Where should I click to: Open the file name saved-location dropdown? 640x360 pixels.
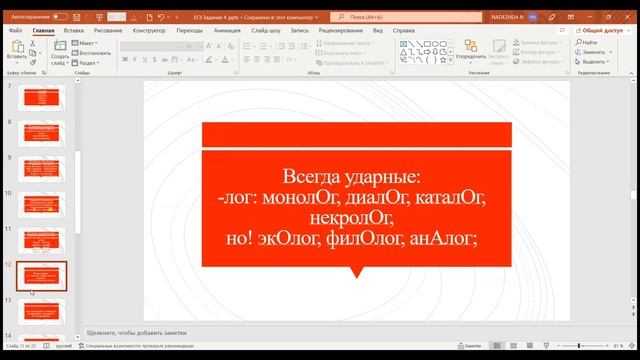pos(316,17)
